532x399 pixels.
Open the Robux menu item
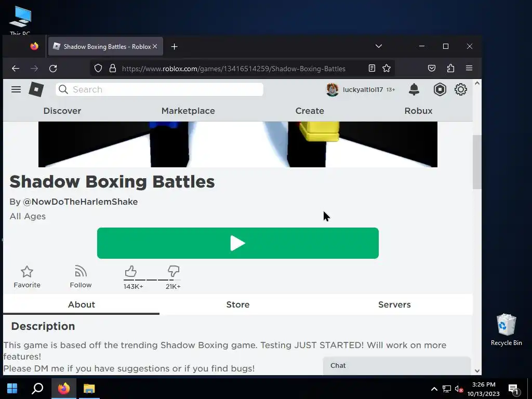pos(418,111)
